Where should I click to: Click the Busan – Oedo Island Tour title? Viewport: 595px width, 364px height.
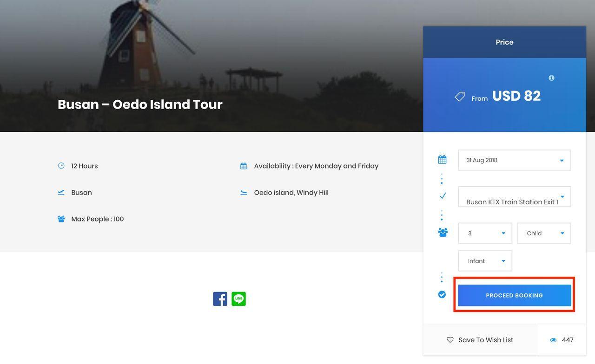click(x=140, y=104)
